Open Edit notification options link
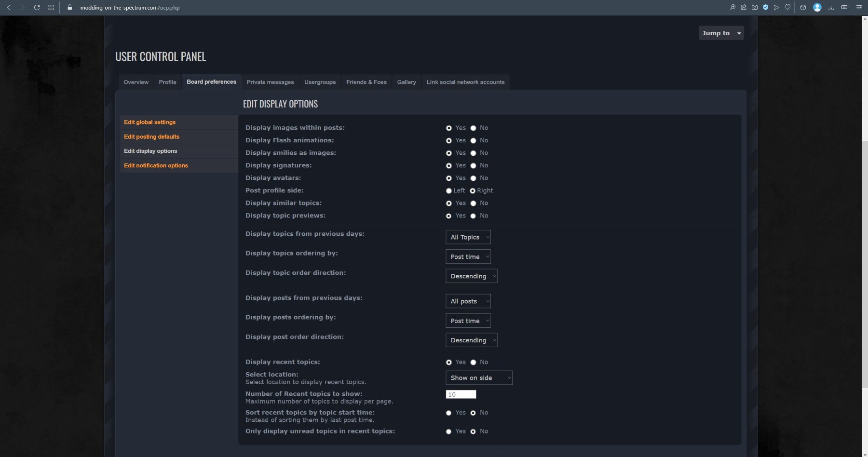This screenshot has width=868, height=457. tap(156, 166)
